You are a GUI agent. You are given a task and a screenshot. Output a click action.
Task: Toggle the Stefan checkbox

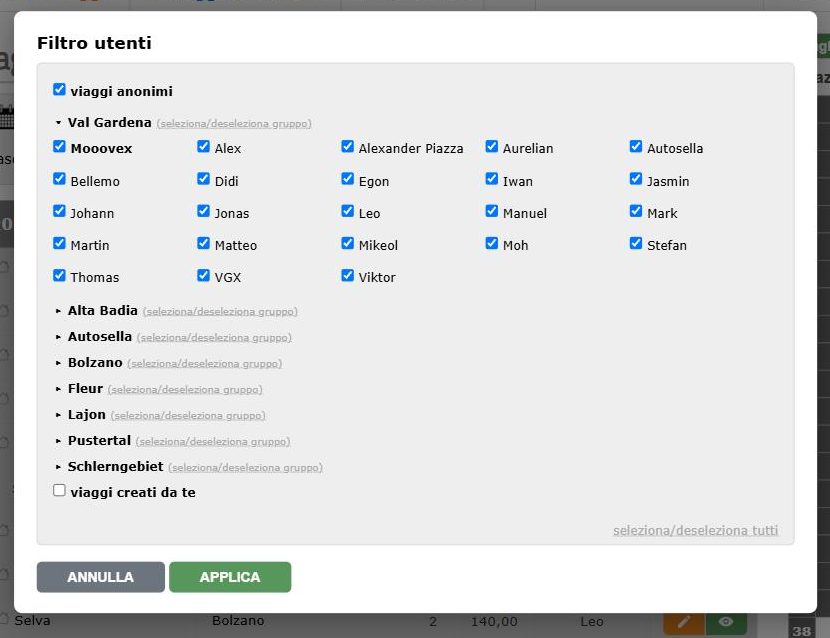click(x=636, y=244)
